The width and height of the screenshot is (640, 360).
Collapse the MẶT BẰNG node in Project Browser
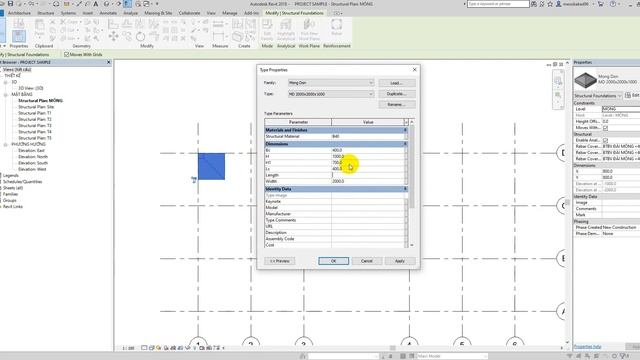(x=6, y=94)
